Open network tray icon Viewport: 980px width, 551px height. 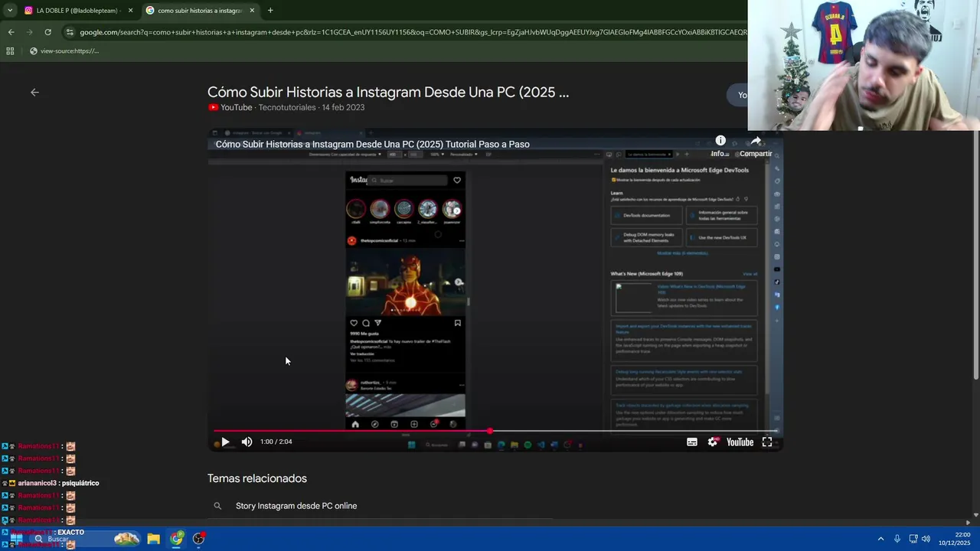[x=912, y=539]
